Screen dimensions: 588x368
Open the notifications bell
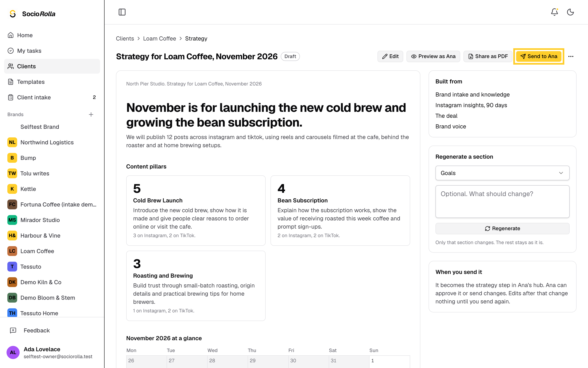point(555,12)
